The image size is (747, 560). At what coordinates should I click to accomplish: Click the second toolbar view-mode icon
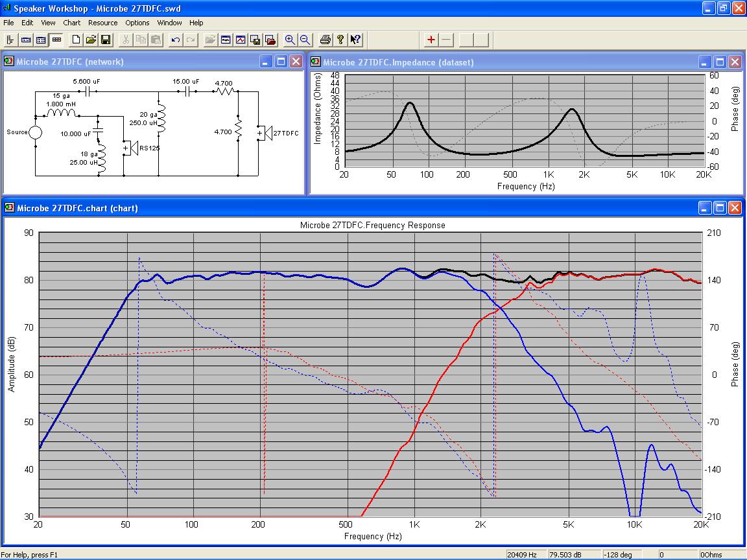26,40
